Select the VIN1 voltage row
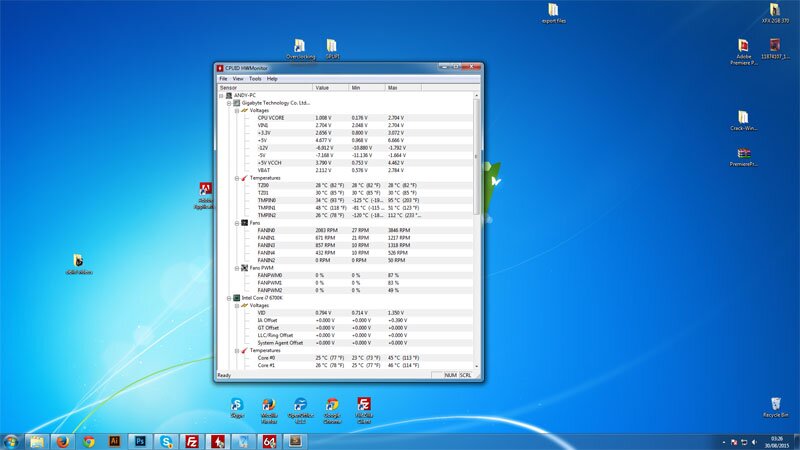 click(345, 126)
